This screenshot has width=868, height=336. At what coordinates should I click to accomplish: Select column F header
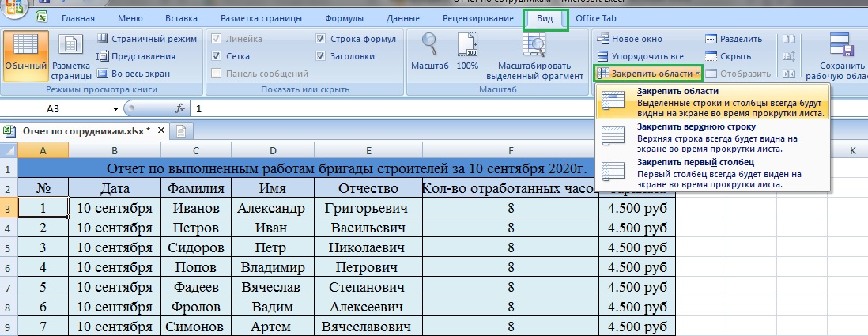pyautogui.click(x=511, y=150)
